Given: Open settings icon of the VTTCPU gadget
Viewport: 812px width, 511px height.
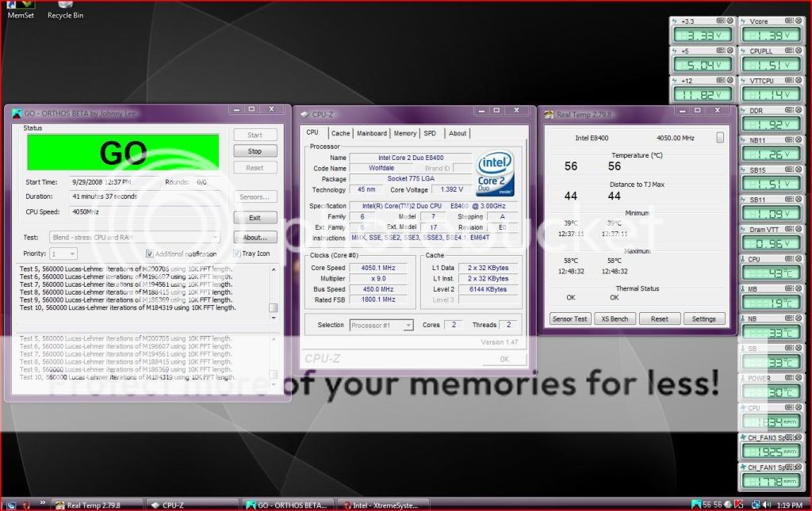Looking at the screenshot, I should click(x=789, y=80).
